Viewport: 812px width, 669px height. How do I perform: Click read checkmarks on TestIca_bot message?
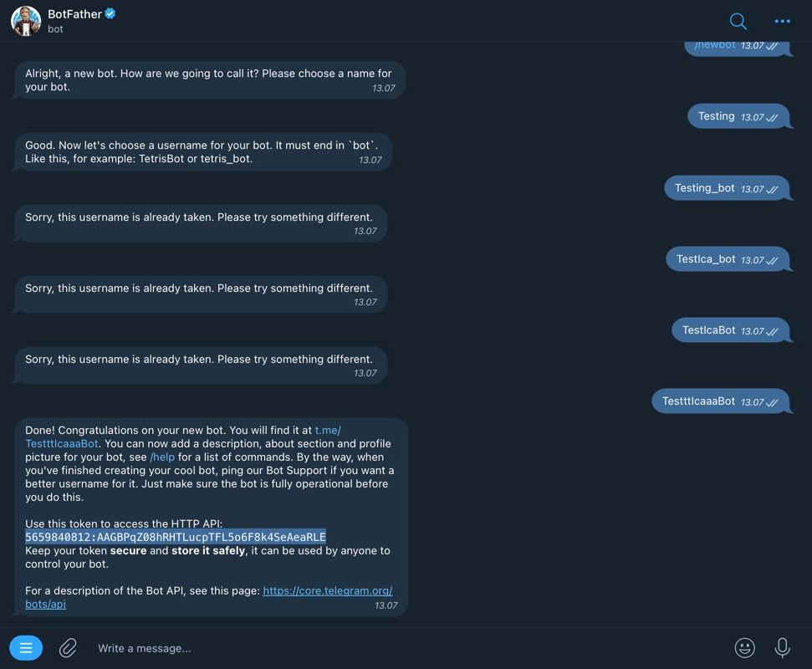(x=772, y=261)
